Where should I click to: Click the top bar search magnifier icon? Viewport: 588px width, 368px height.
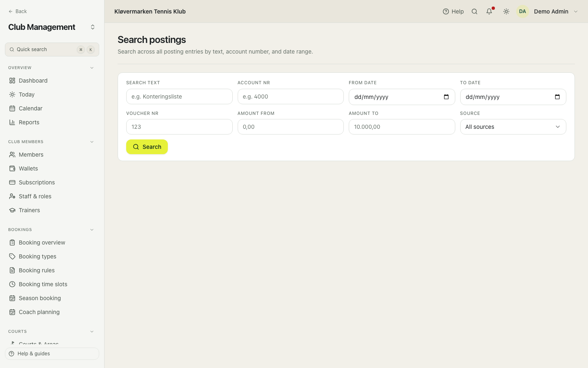coord(474,11)
